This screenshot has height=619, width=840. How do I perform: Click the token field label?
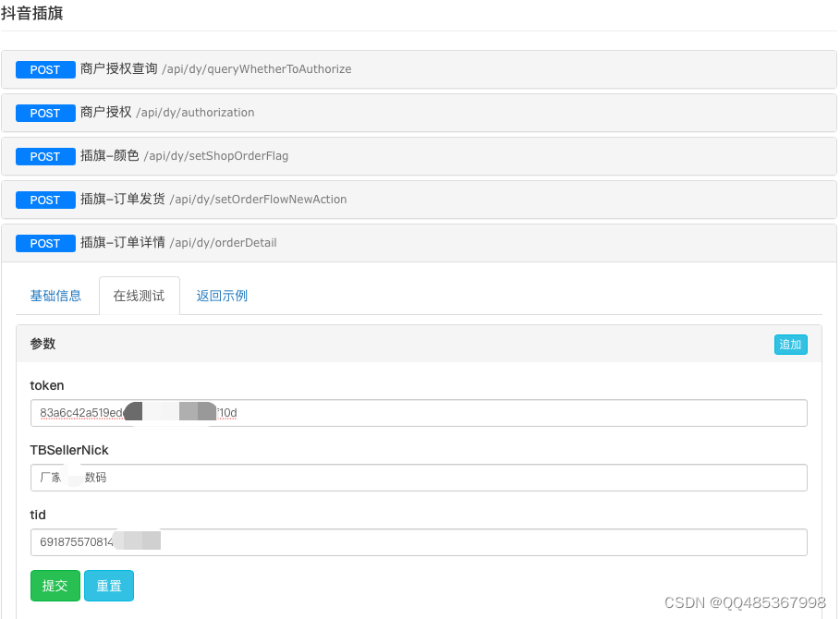coord(47,385)
